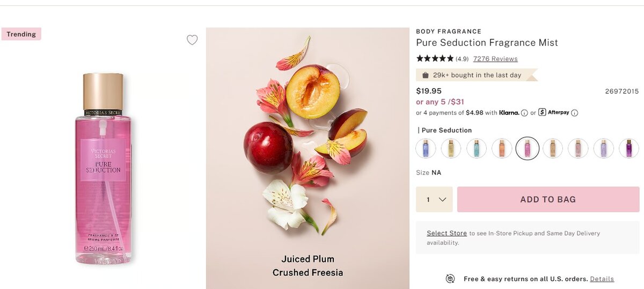Open the returns Details link
644x289 pixels.
602,279
